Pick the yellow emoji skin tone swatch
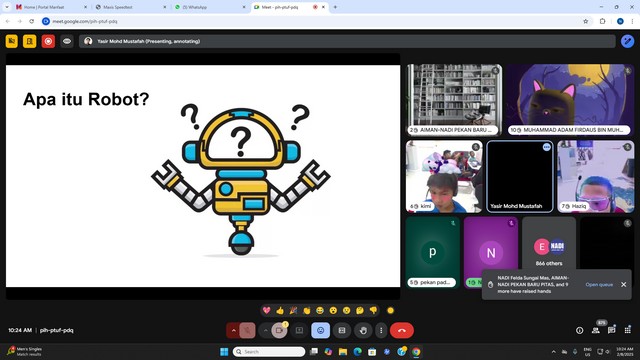This screenshot has width=640, height=360. [x=390, y=311]
